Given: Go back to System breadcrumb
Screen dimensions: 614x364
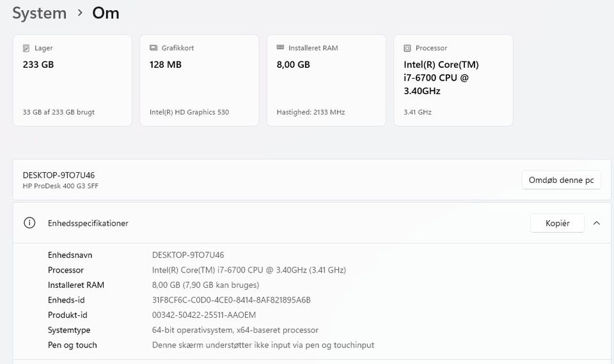Looking at the screenshot, I should (x=39, y=13).
